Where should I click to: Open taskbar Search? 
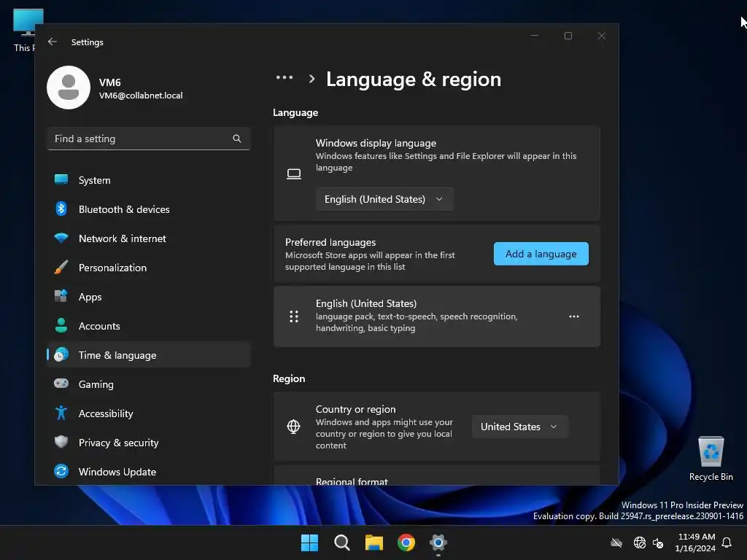pos(341,542)
